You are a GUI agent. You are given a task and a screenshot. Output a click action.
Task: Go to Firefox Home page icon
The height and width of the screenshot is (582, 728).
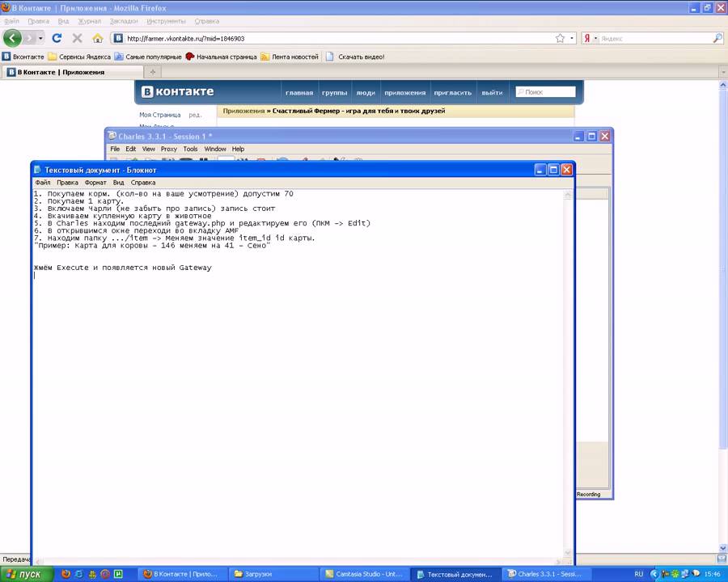pos(98,38)
